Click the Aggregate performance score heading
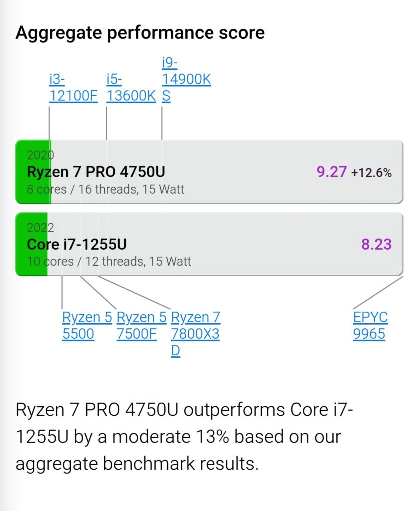Viewport: 420px width, 511px height. [x=140, y=33]
